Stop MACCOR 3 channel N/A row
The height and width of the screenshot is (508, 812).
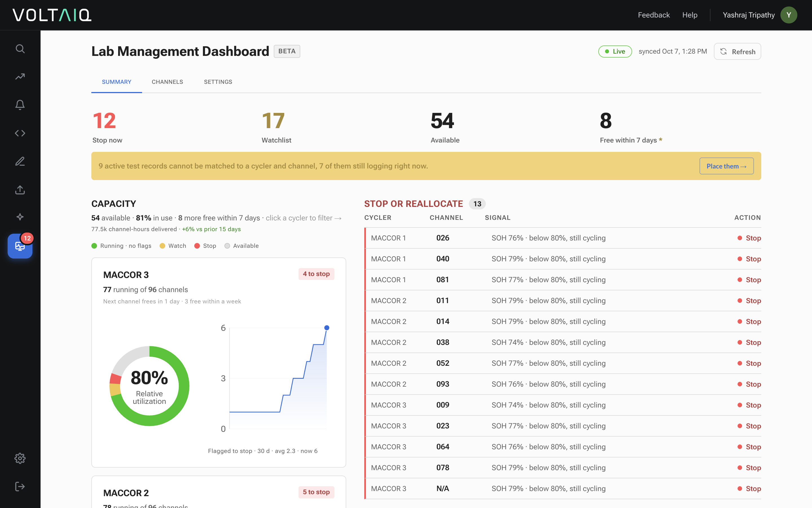[x=749, y=489]
